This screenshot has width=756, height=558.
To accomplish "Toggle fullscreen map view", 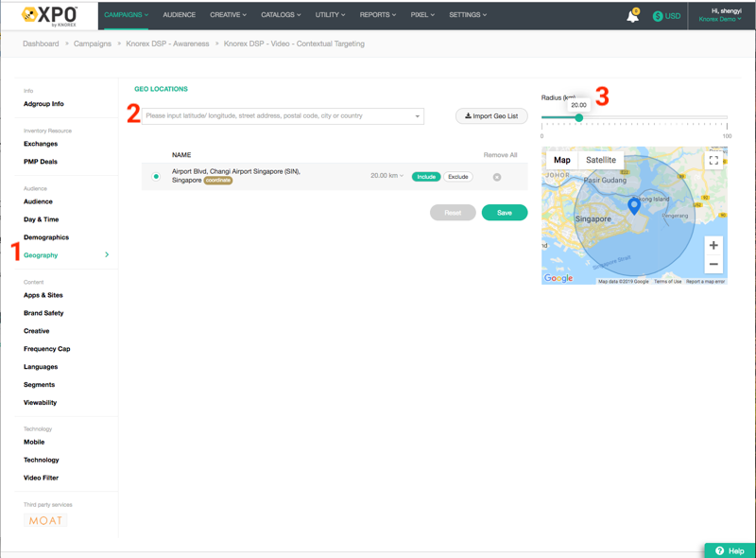I will pos(713,161).
